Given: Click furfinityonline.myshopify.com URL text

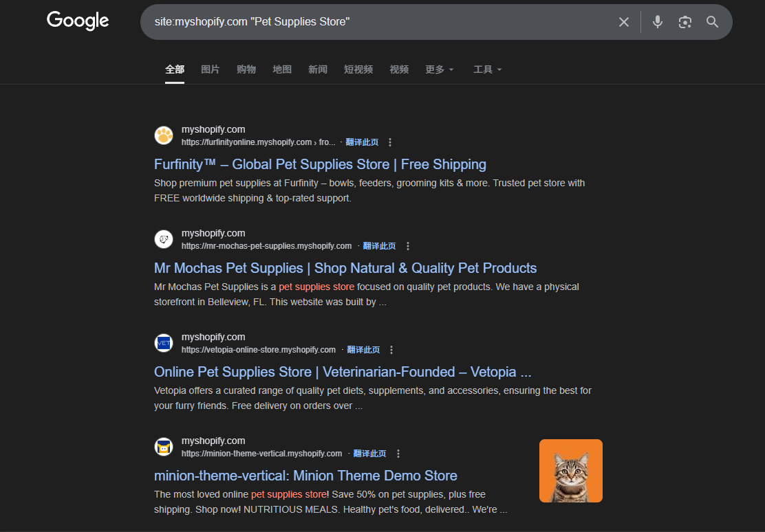Looking at the screenshot, I should (258, 142).
